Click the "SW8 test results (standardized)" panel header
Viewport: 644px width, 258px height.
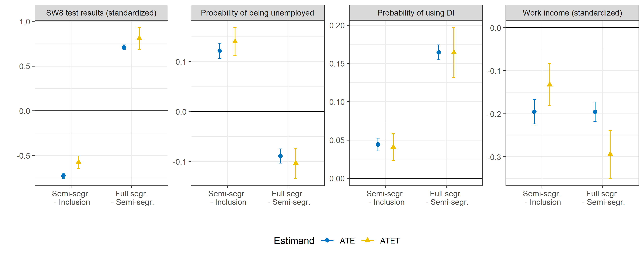tap(101, 13)
